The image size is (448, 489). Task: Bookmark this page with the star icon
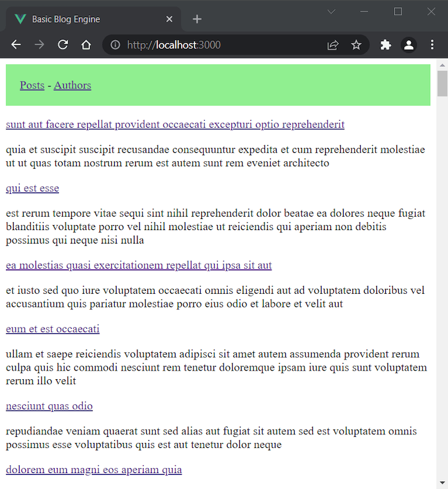(x=356, y=45)
